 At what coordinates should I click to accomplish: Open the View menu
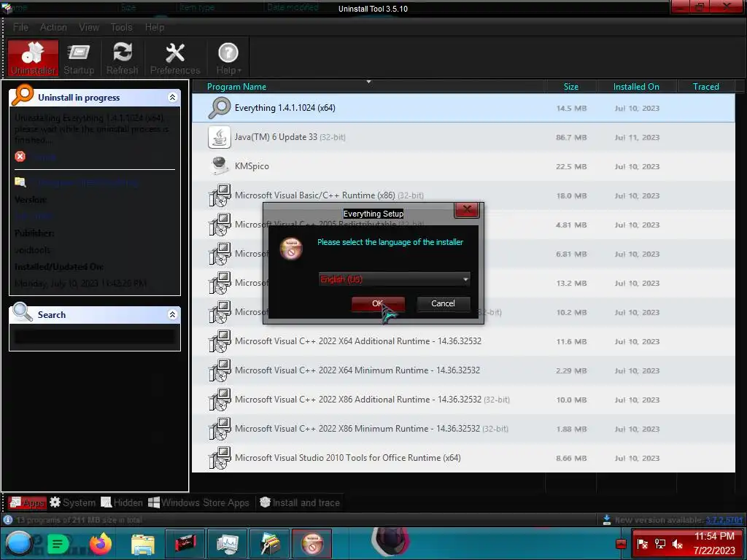coord(89,27)
